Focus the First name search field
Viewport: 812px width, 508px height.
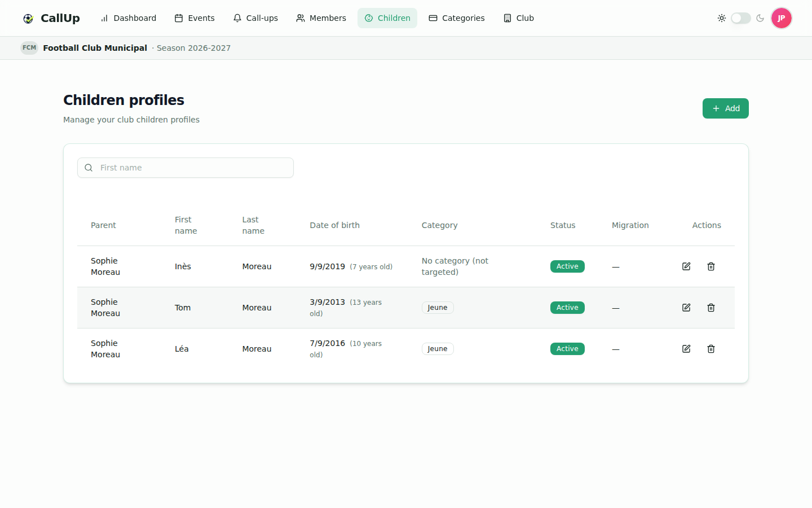pyautogui.click(x=186, y=168)
